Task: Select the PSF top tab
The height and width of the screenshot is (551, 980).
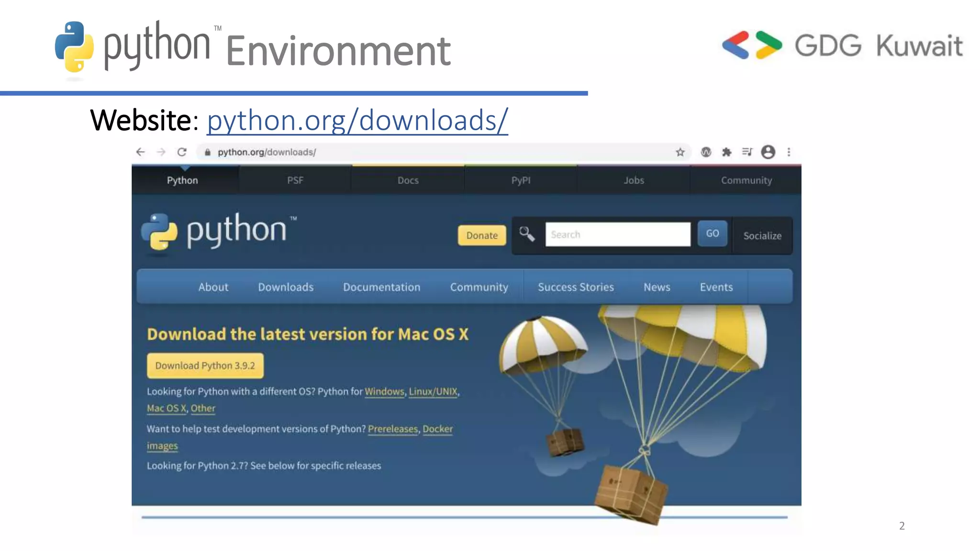Action: (x=295, y=180)
